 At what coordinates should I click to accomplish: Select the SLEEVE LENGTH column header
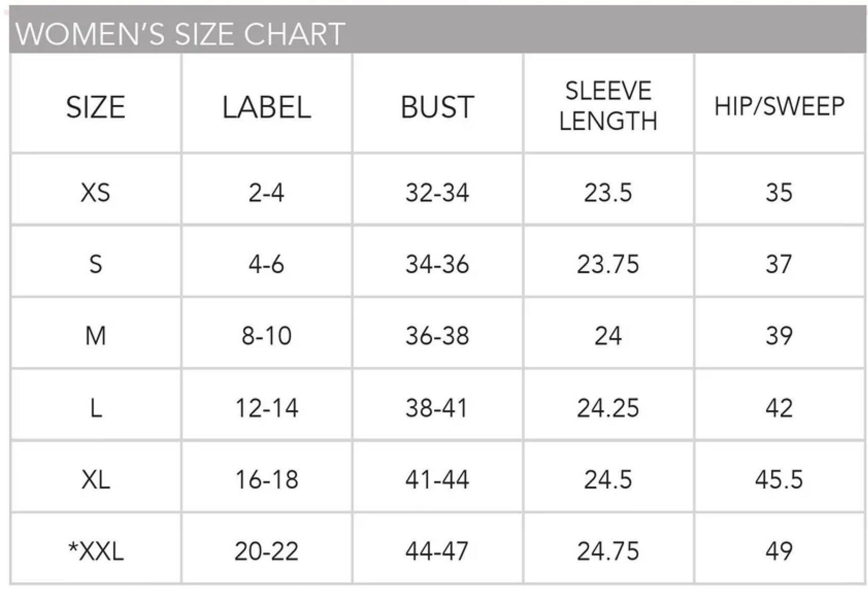pyautogui.click(x=608, y=106)
